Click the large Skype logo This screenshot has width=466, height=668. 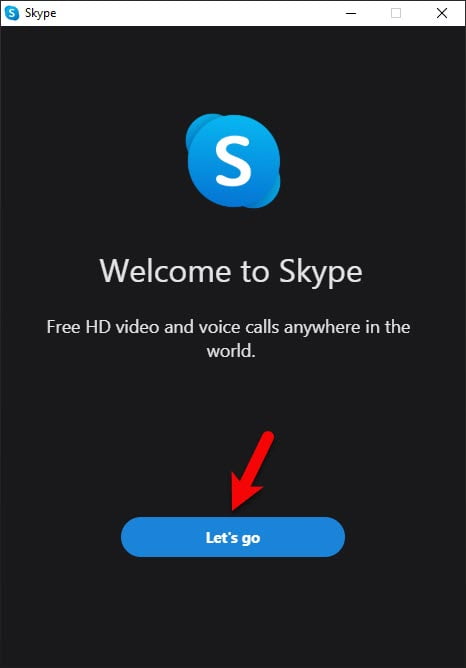click(233, 161)
